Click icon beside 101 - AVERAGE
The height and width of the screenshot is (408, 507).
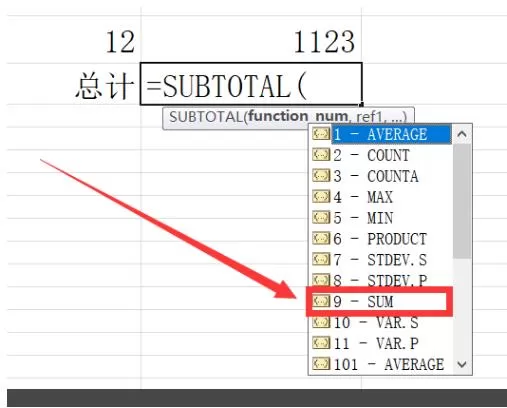(x=321, y=363)
